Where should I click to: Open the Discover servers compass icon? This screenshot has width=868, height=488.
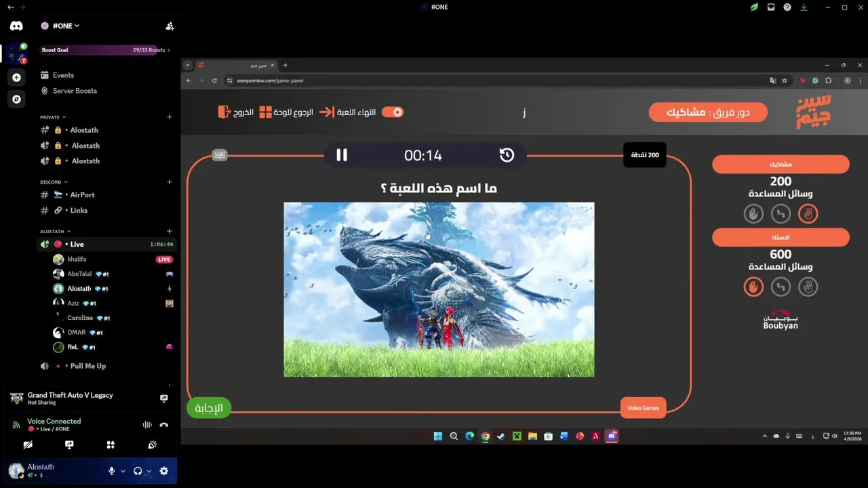pyautogui.click(x=16, y=99)
